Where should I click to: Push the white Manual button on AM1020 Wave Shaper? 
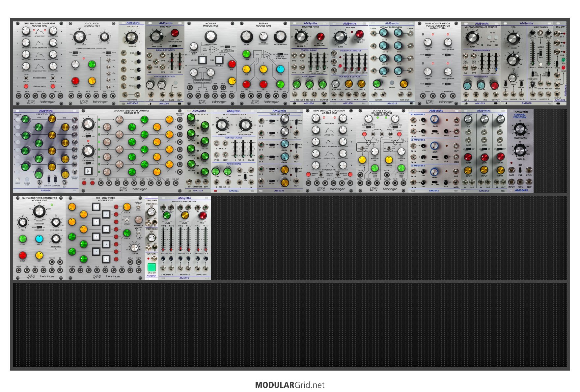[541, 64]
